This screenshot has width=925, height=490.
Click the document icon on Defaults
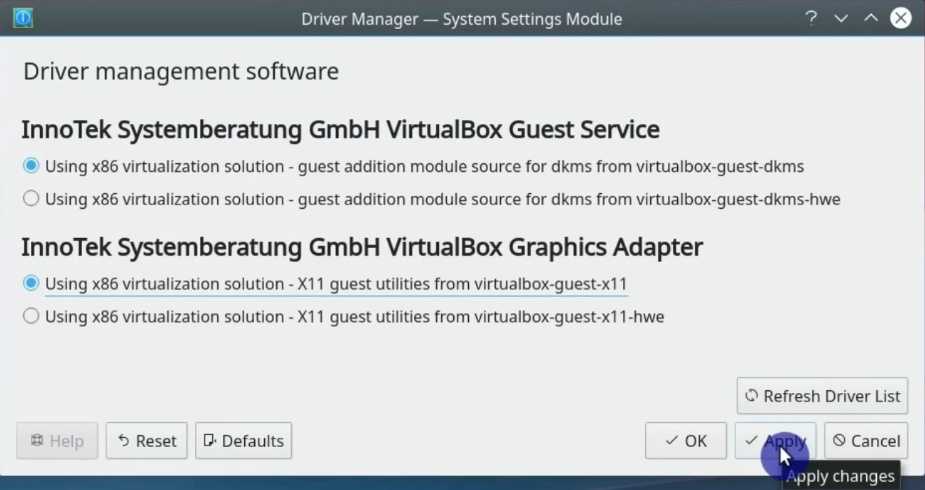click(x=210, y=441)
